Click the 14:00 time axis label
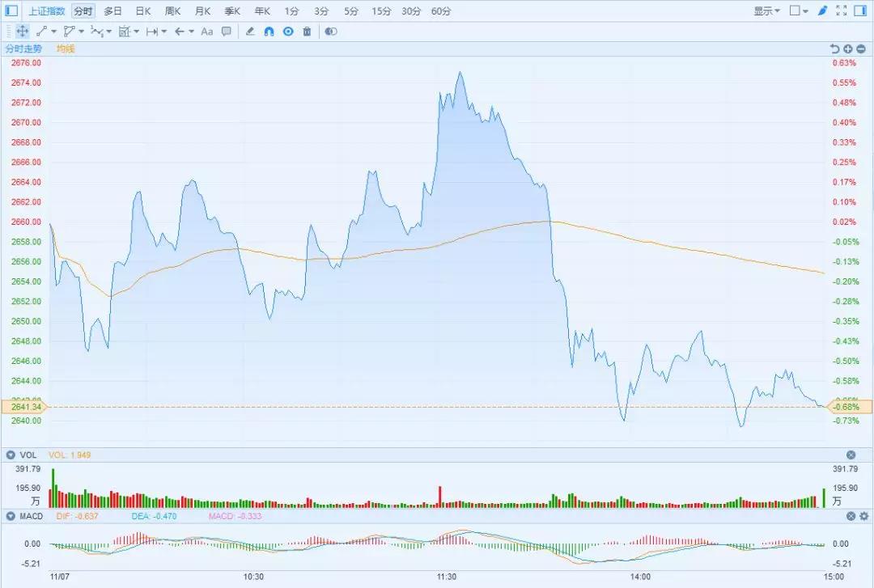 [x=640, y=577]
